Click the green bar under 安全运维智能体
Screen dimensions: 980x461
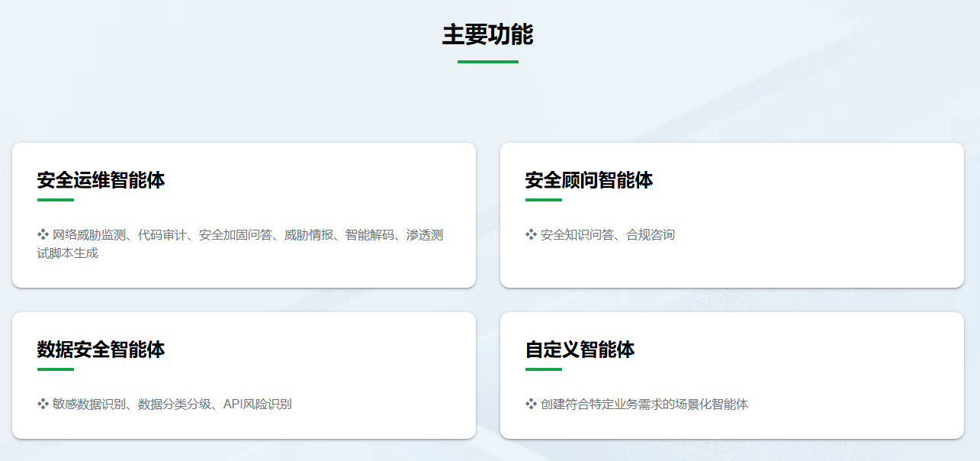click(x=55, y=200)
